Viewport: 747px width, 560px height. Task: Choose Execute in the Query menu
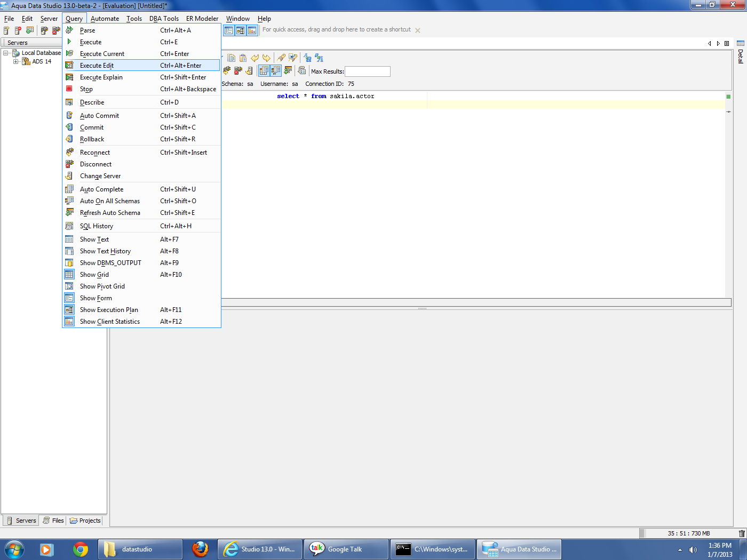141,42
